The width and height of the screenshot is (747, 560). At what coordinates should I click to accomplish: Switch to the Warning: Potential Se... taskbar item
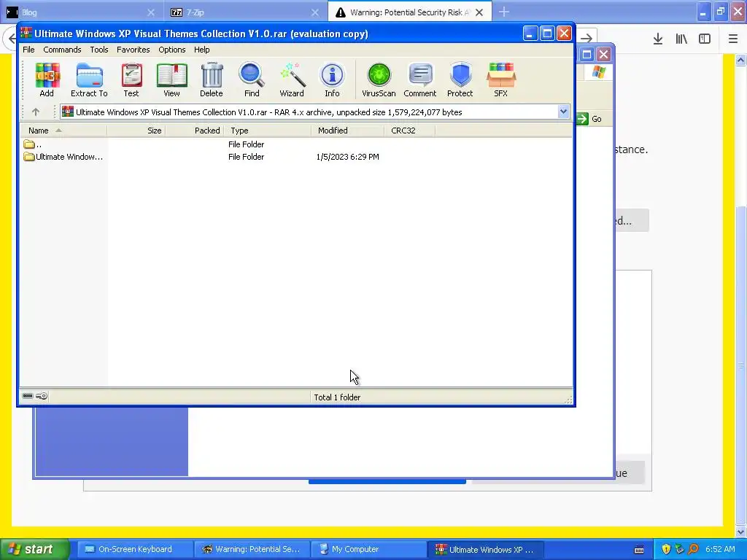pyautogui.click(x=252, y=549)
